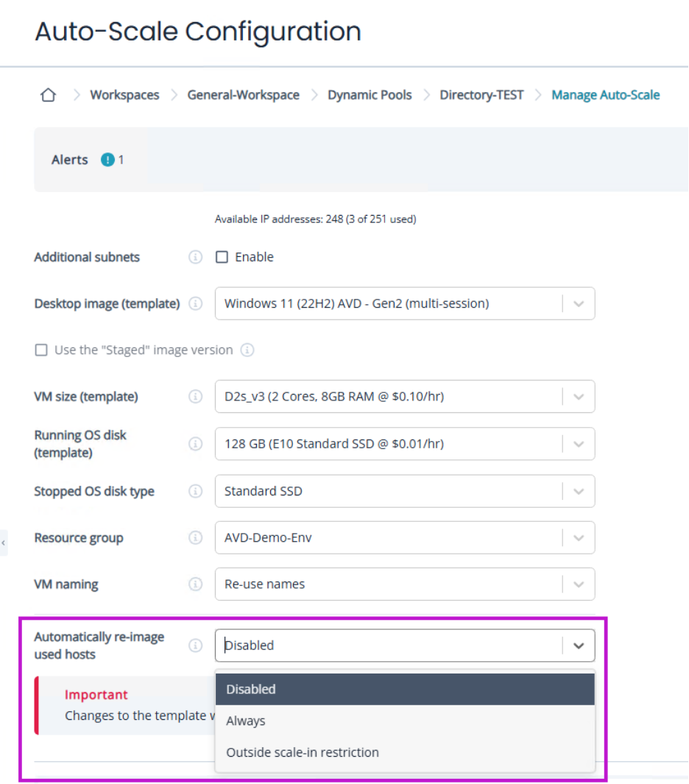The image size is (689, 784).
Task: Select the Always option in the list
Action: [x=246, y=721]
